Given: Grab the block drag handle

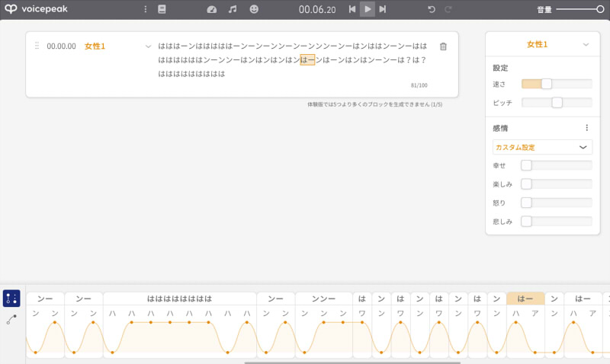Looking at the screenshot, I should click(x=37, y=46).
